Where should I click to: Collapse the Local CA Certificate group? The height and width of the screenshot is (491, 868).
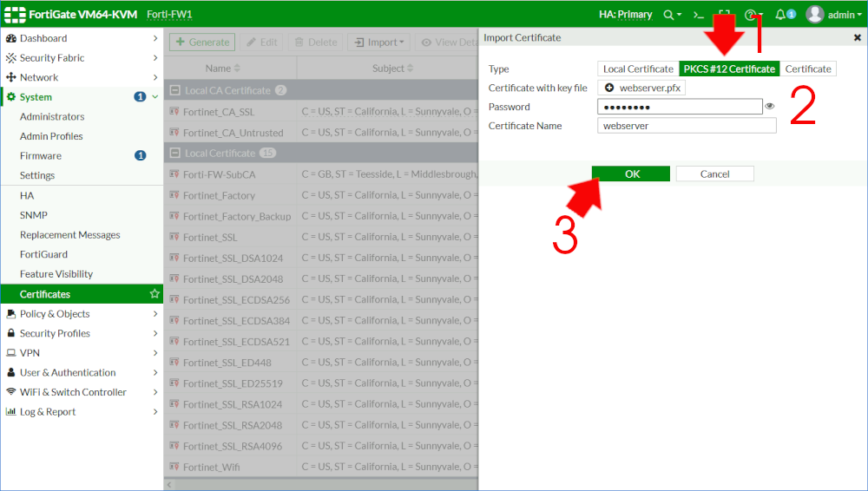tap(174, 90)
